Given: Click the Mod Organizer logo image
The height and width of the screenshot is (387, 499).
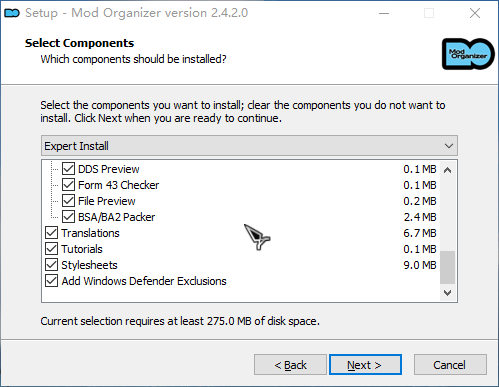Looking at the screenshot, I should coord(468,54).
